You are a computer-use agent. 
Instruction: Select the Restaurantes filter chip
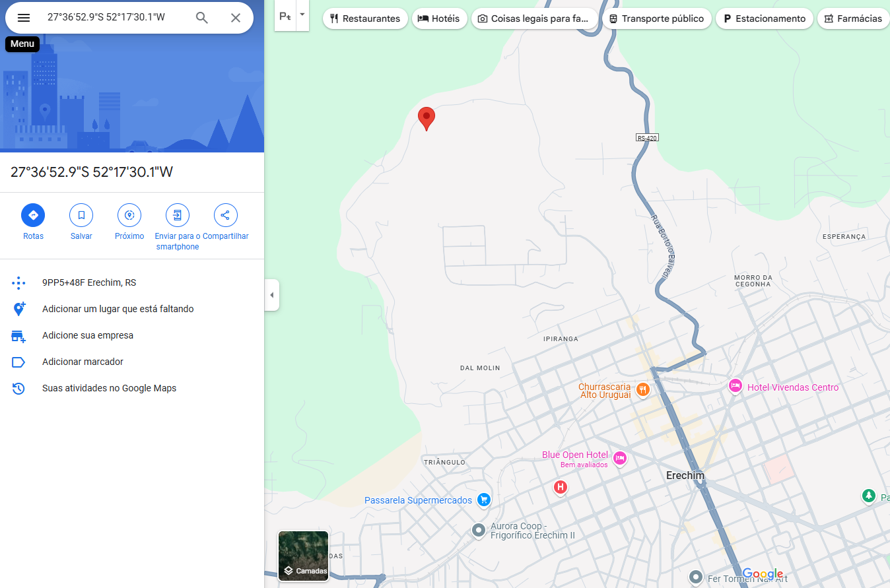point(365,18)
